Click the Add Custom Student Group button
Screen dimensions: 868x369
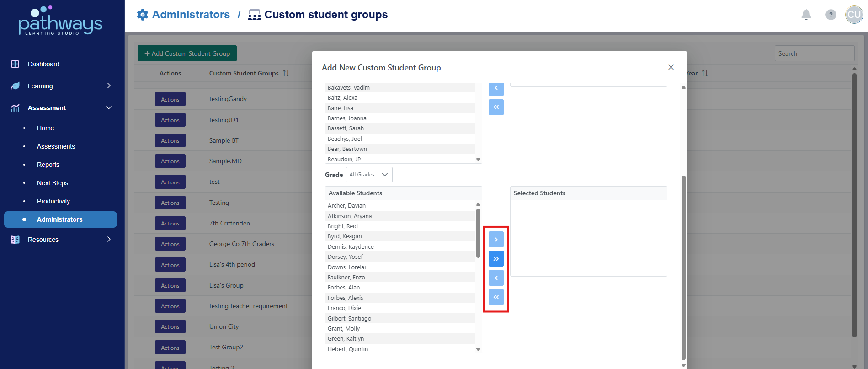coord(187,53)
